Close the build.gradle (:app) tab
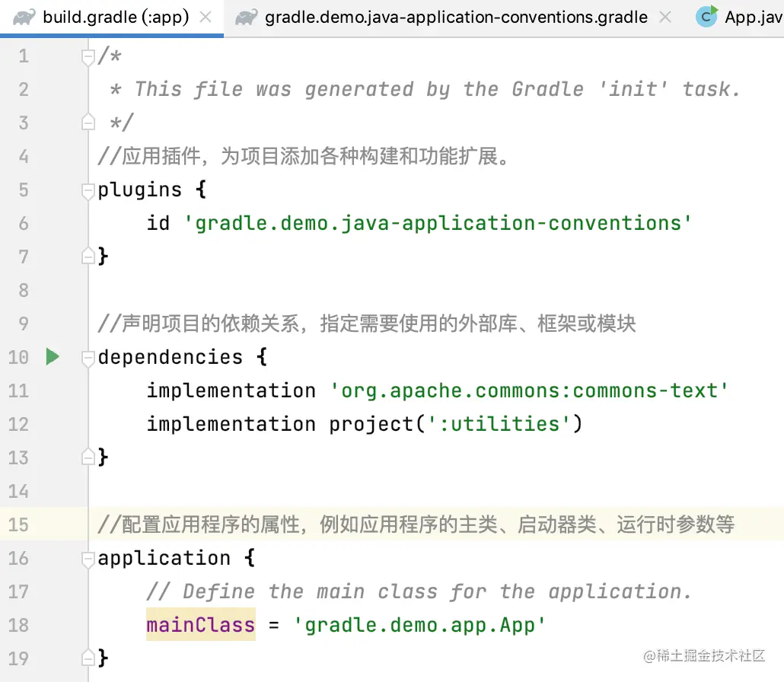The height and width of the screenshot is (682, 784). pos(205,18)
